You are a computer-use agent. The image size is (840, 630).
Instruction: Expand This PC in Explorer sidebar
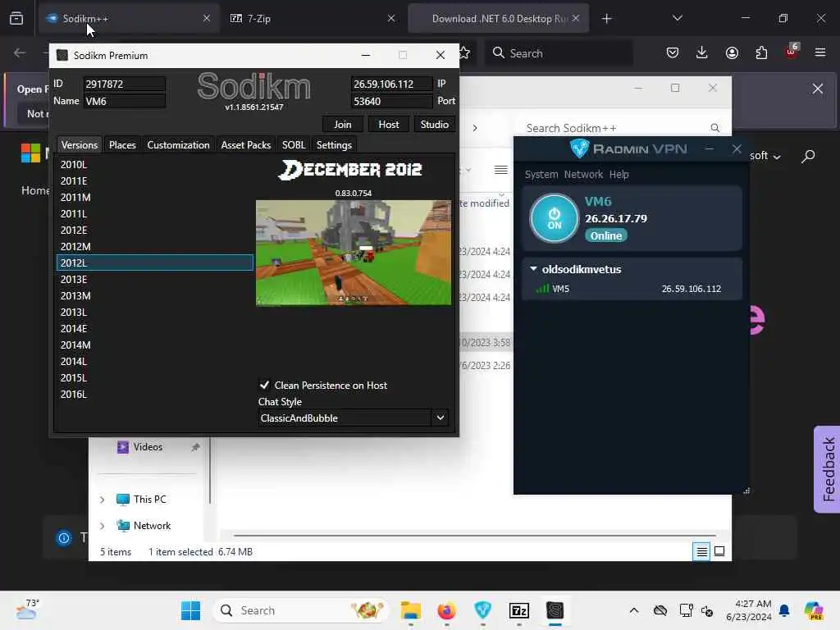pos(102,500)
